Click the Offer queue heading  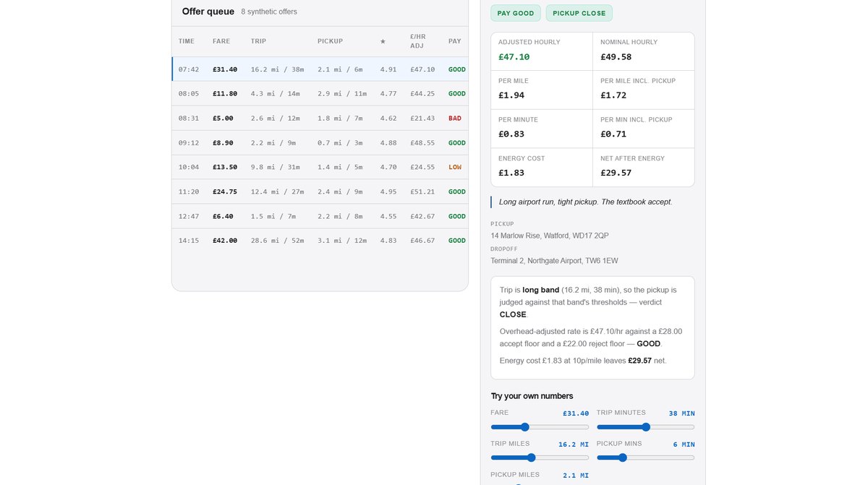coord(208,12)
